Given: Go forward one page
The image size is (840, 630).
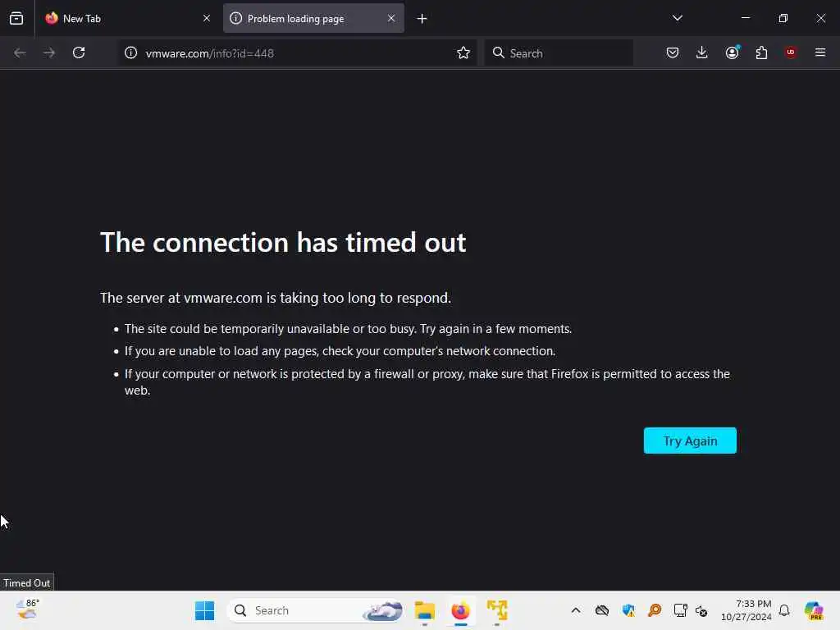Looking at the screenshot, I should pyautogui.click(x=49, y=52).
